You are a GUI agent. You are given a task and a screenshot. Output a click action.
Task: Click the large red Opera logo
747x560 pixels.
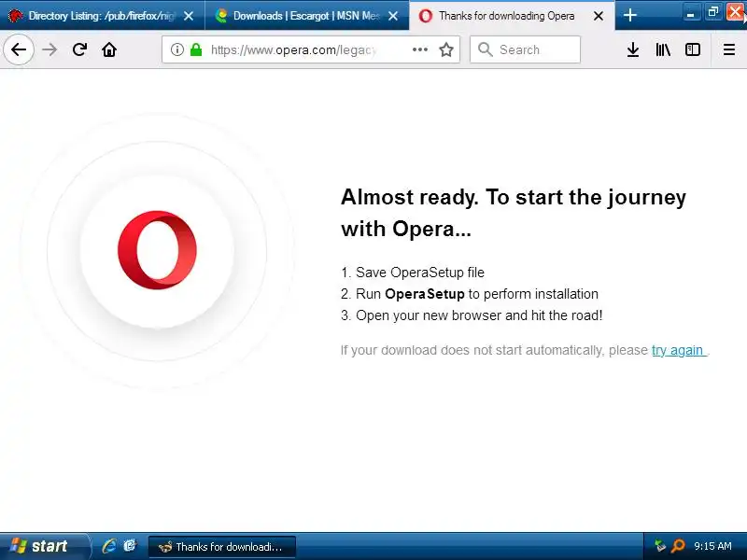[x=157, y=250]
